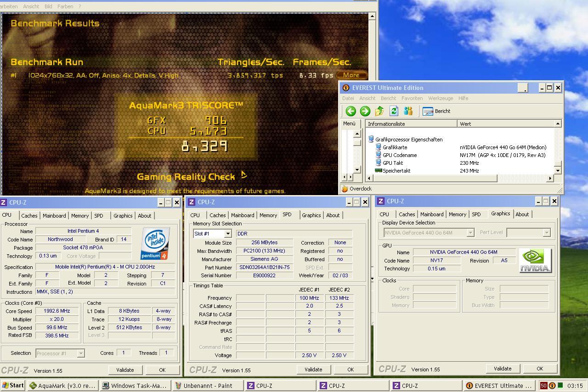Open the Ansicht menu in EVEREST
Screen dimensions: 588x392
click(367, 98)
